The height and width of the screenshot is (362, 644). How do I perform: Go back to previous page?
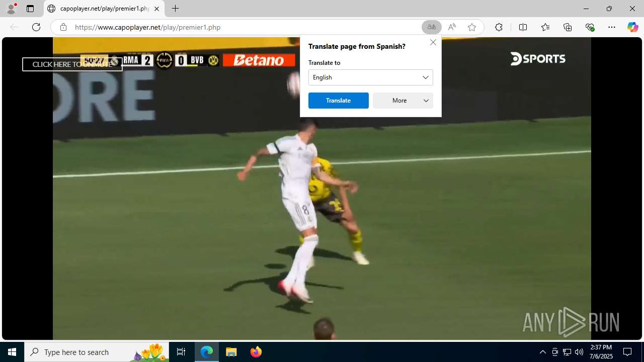[x=14, y=27]
